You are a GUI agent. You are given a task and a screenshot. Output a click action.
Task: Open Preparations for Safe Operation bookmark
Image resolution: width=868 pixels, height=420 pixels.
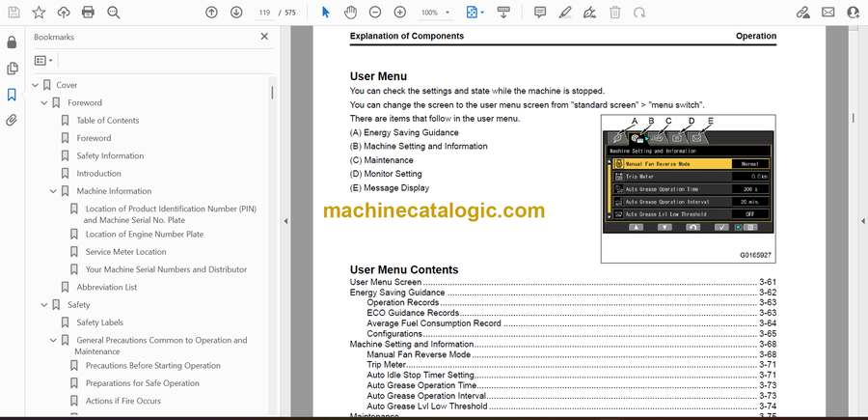[x=143, y=383]
